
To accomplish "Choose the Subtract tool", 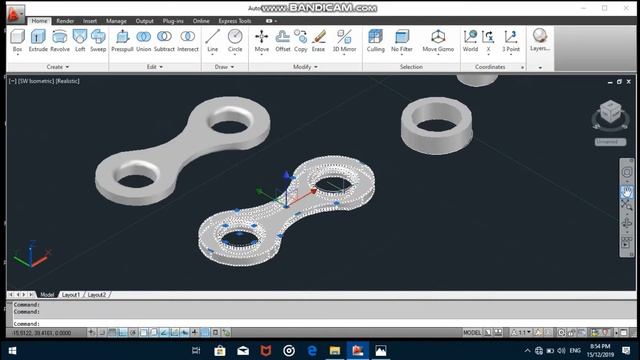I will coord(164,40).
